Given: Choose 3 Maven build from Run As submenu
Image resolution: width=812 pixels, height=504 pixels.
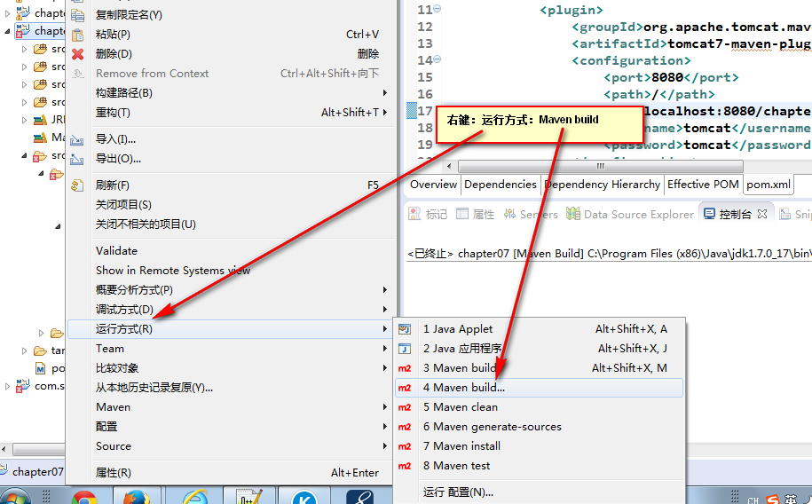Looking at the screenshot, I should [539, 368].
